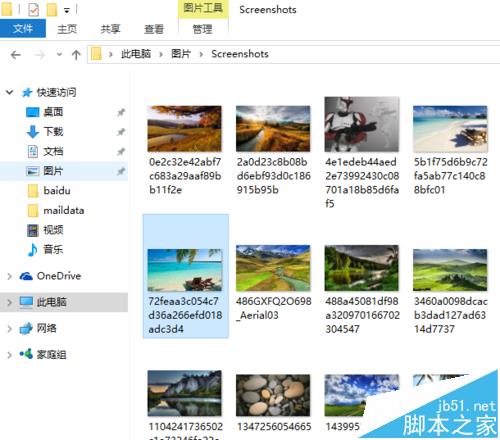
Task: Unpin 图片 using its pin icon
Action: (121, 172)
